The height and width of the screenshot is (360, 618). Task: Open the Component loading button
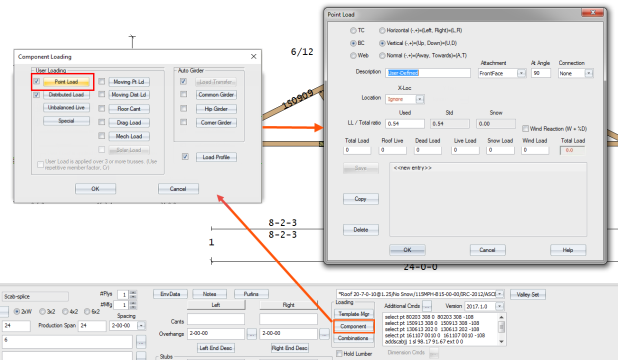pyautogui.click(x=353, y=326)
